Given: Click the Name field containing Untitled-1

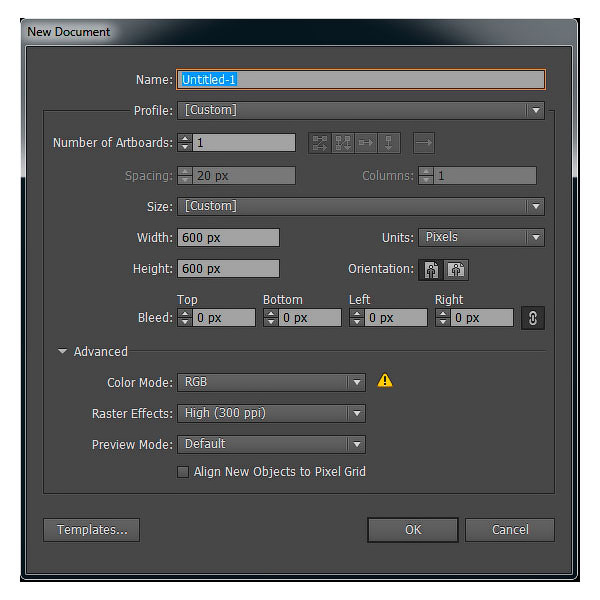Looking at the screenshot, I should (x=361, y=80).
